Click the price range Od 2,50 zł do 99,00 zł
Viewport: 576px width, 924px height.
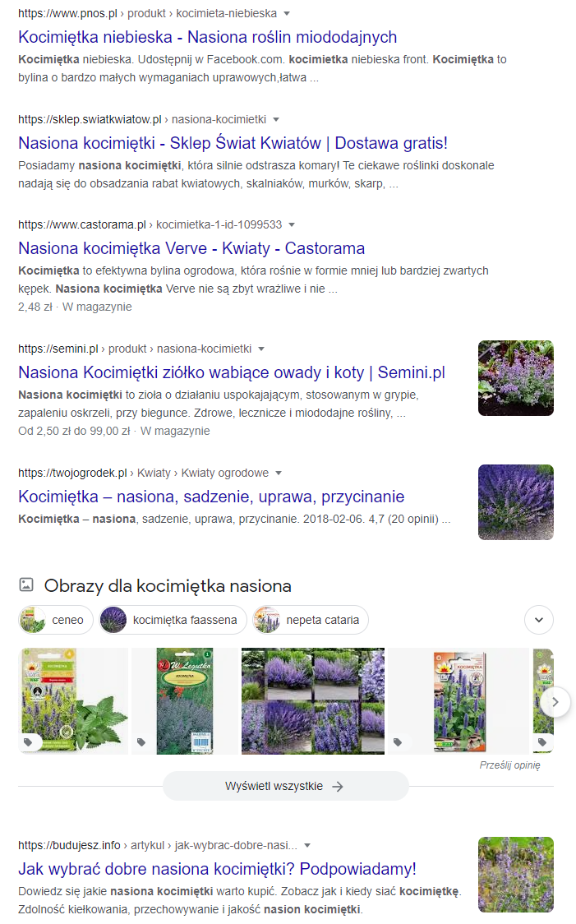coord(74,431)
